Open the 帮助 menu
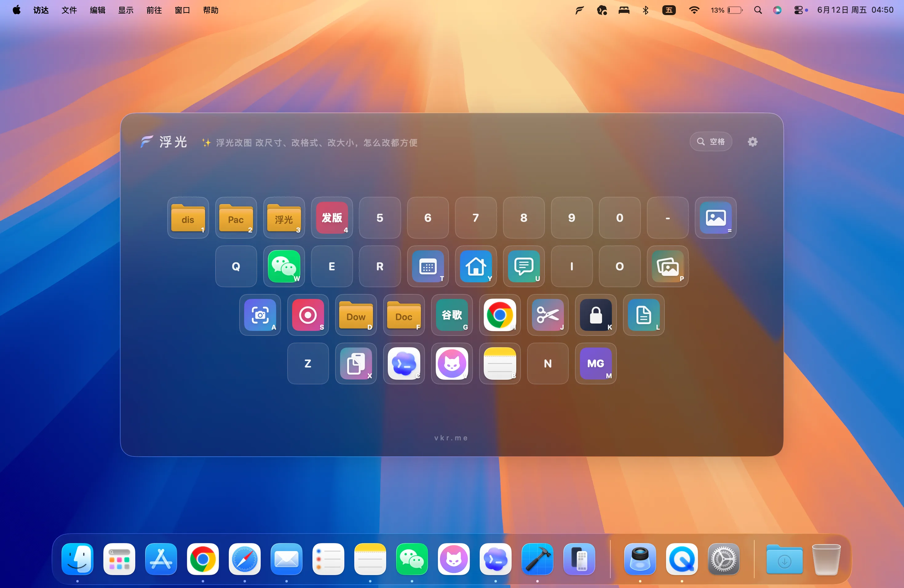904x588 pixels. point(211,10)
